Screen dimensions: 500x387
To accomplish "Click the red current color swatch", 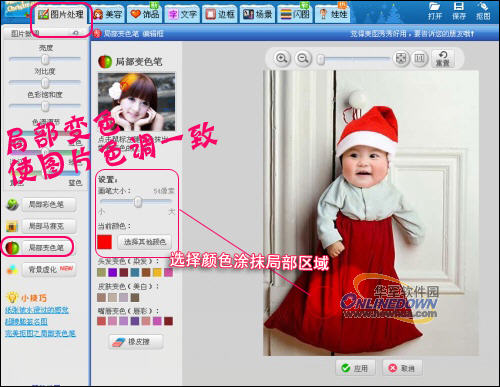I will click(104, 242).
